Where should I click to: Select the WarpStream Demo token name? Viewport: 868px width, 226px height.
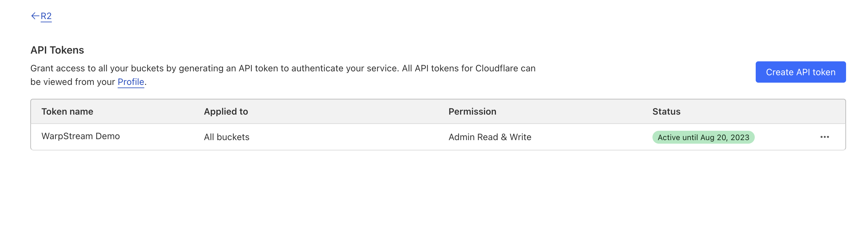(x=81, y=136)
